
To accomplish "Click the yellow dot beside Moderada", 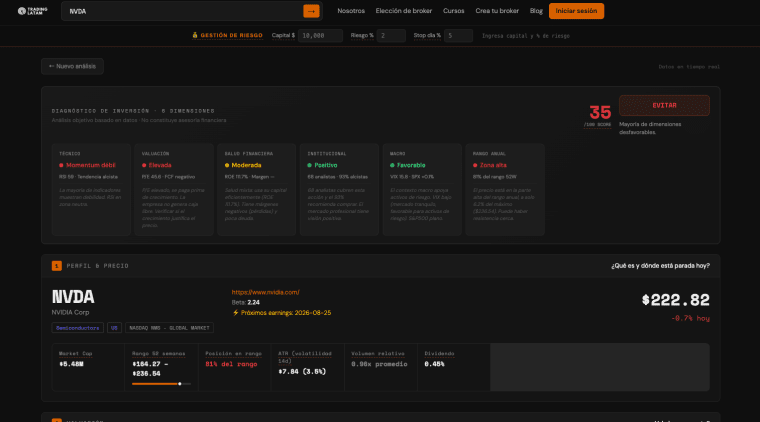I will (227, 165).
